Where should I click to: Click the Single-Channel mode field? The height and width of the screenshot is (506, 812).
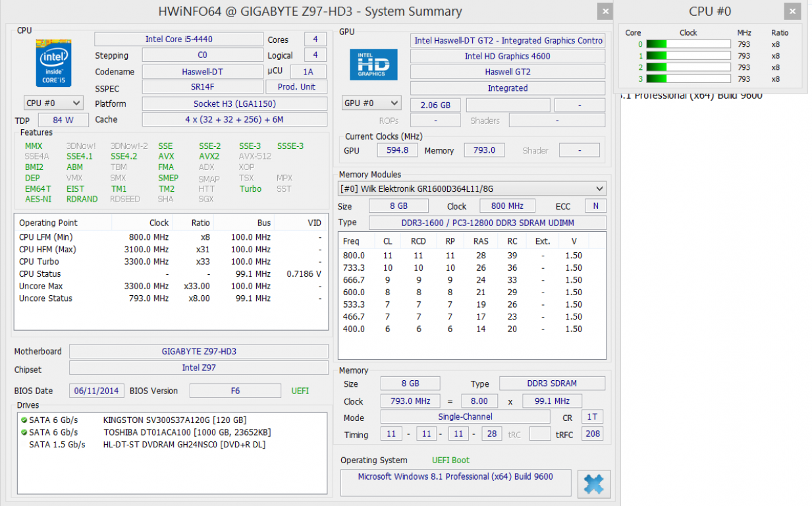[465, 417]
